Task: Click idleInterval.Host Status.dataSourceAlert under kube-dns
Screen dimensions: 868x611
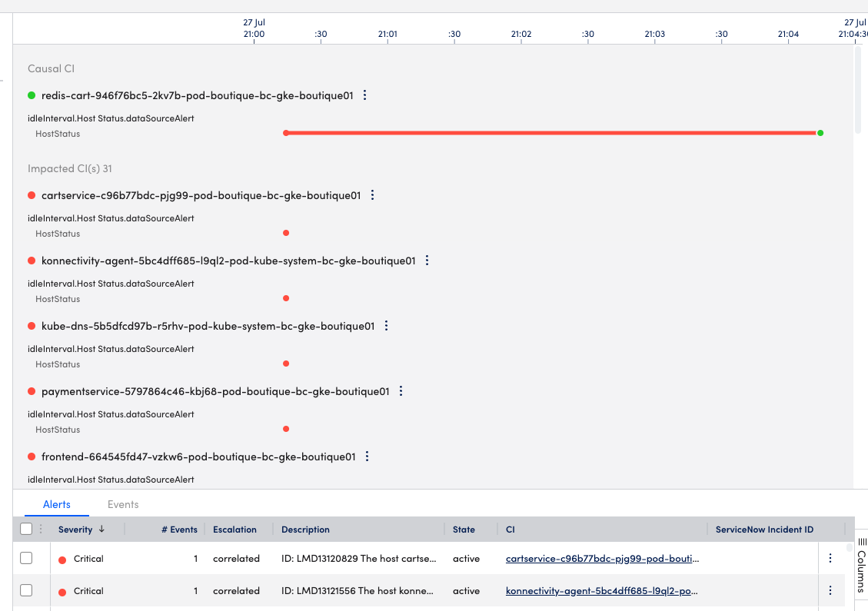Action: [x=111, y=349]
